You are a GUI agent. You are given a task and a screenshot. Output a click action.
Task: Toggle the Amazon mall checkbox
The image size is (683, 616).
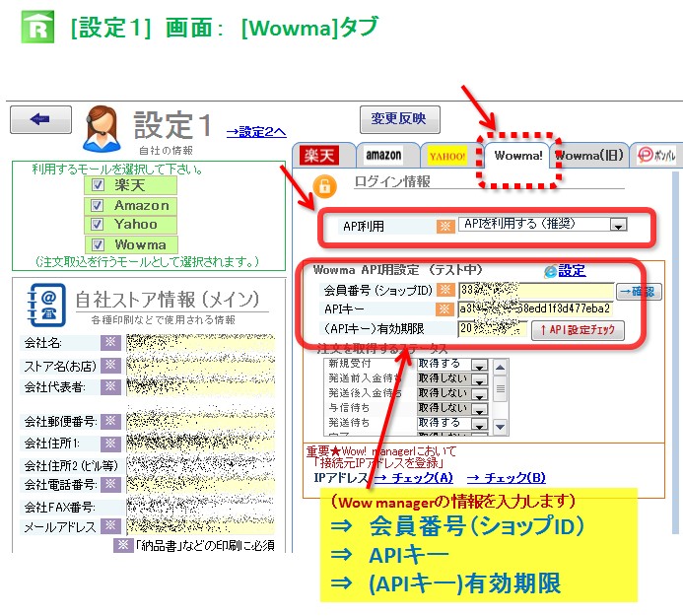point(98,206)
